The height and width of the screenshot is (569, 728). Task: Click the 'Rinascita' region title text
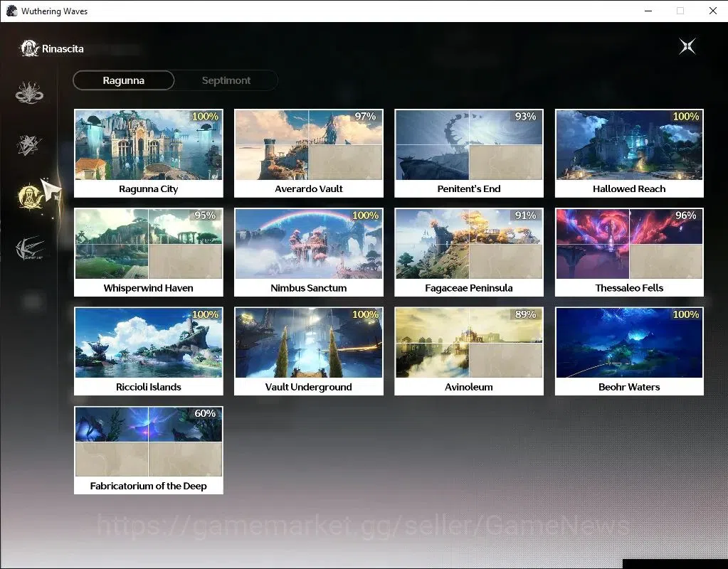63,49
